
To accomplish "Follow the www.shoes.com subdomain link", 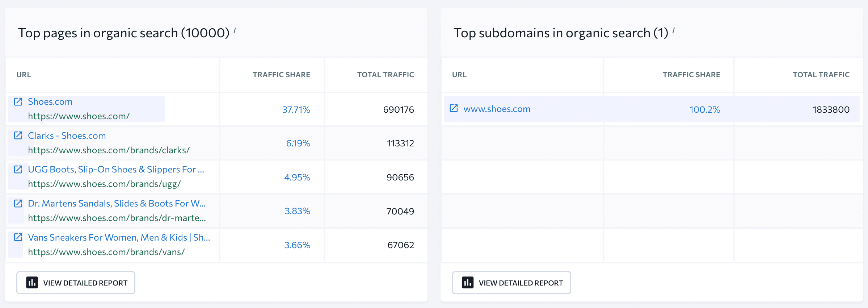I will pos(497,109).
